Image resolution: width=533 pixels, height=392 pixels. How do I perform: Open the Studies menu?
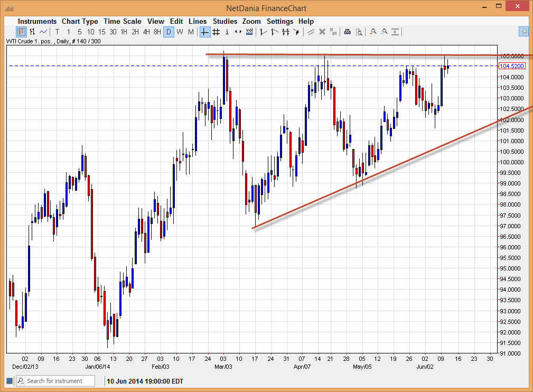coord(225,21)
